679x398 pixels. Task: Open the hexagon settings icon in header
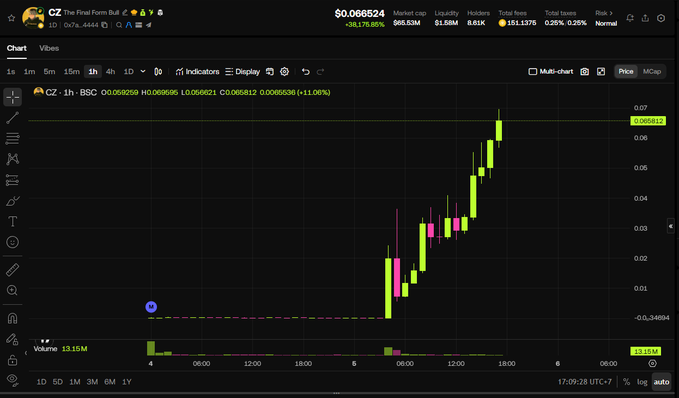pos(661,18)
